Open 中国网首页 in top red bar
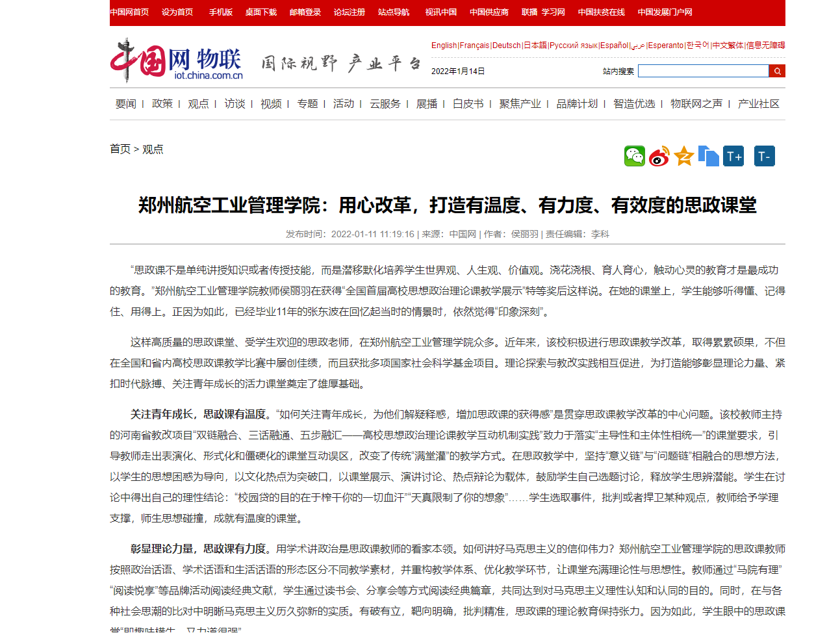The width and height of the screenshot is (840, 633). pos(129,12)
